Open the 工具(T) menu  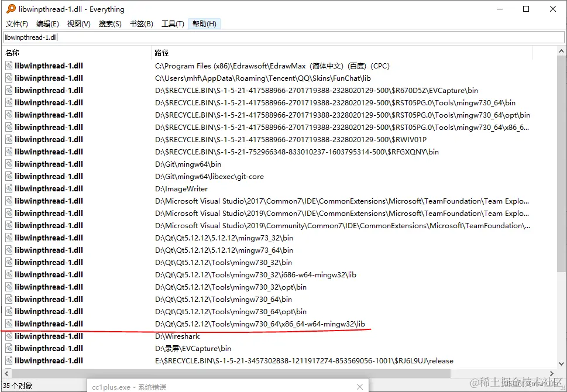point(173,24)
